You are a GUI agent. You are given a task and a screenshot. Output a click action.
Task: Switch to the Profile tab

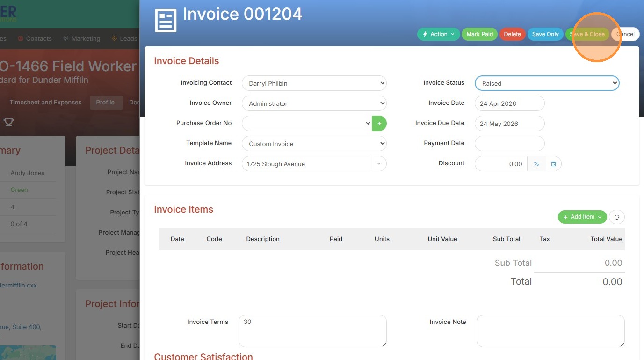105,102
